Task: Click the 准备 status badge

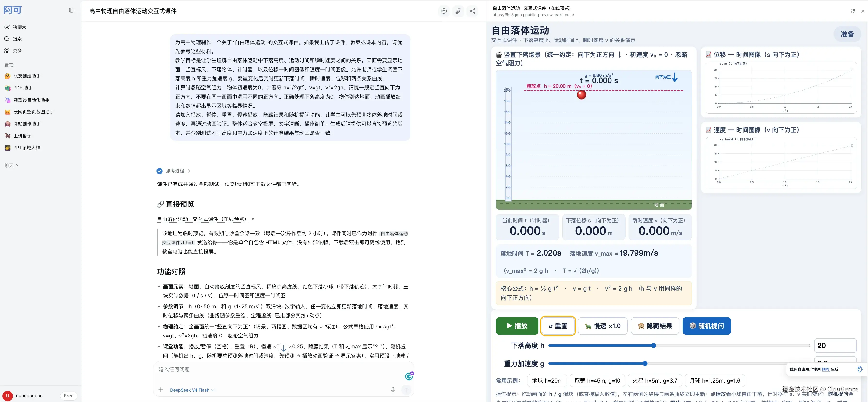Action: coord(847,34)
